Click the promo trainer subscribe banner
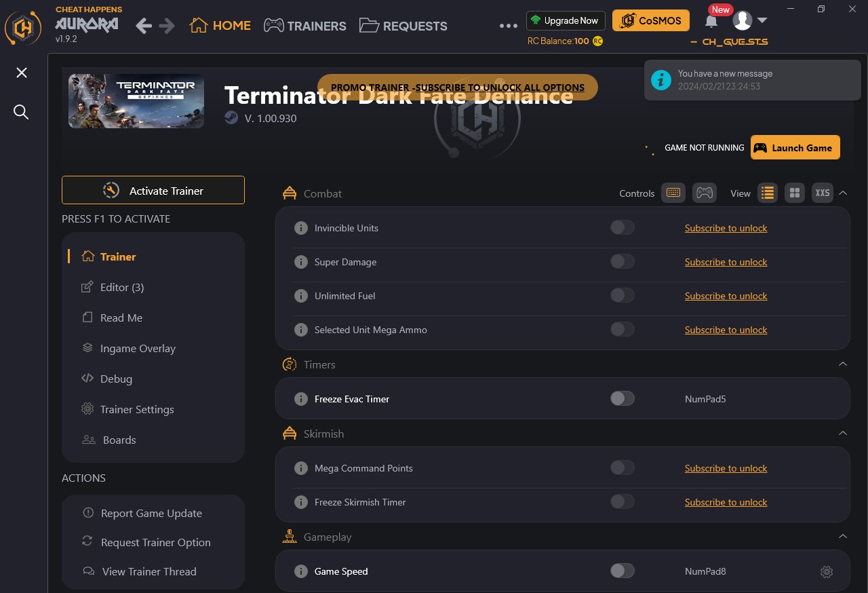868x593 pixels. [458, 88]
